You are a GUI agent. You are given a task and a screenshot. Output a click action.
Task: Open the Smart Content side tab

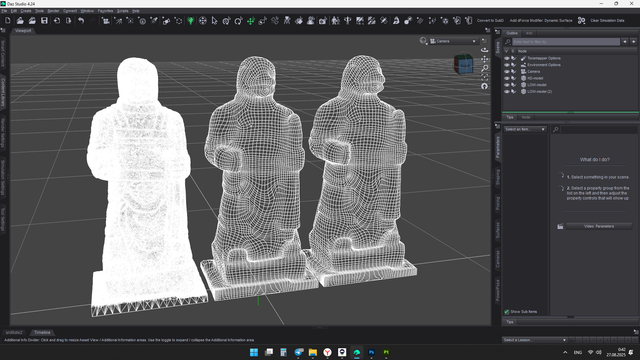[3, 53]
